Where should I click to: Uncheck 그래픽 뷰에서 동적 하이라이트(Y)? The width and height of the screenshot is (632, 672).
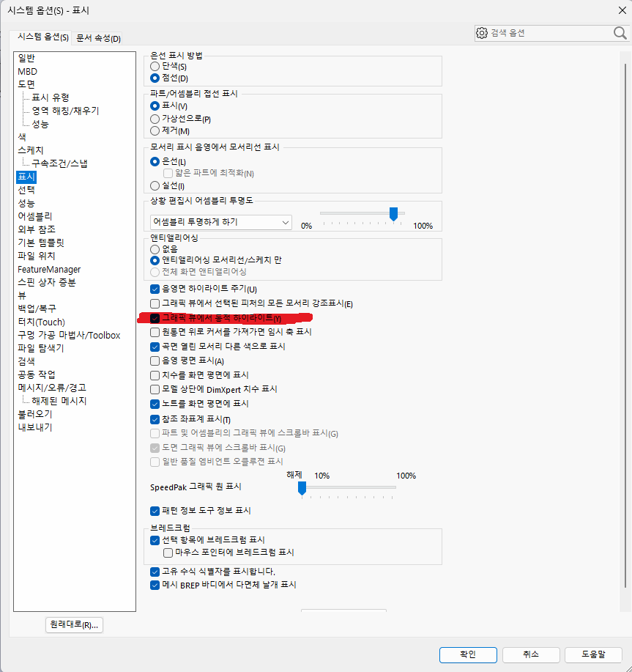[x=155, y=318]
